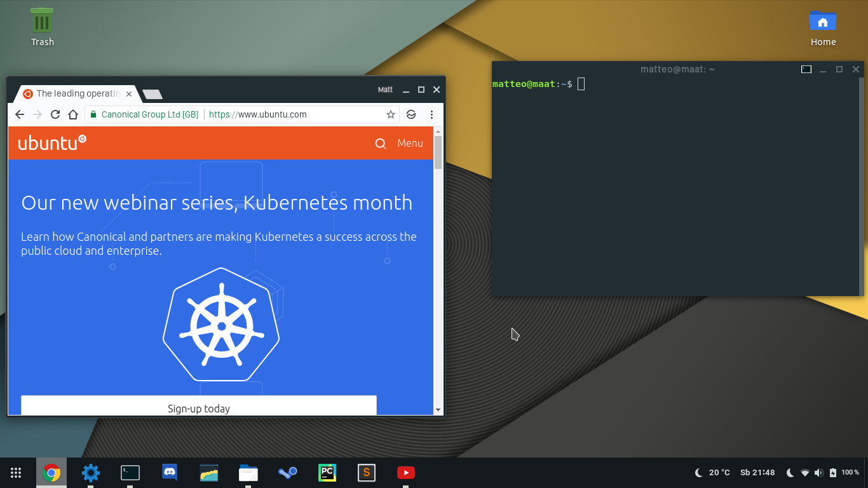Click Chrome's forward arrow button
Image resolution: width=868 pixels, height=488 pixels.
click(37, 114)
